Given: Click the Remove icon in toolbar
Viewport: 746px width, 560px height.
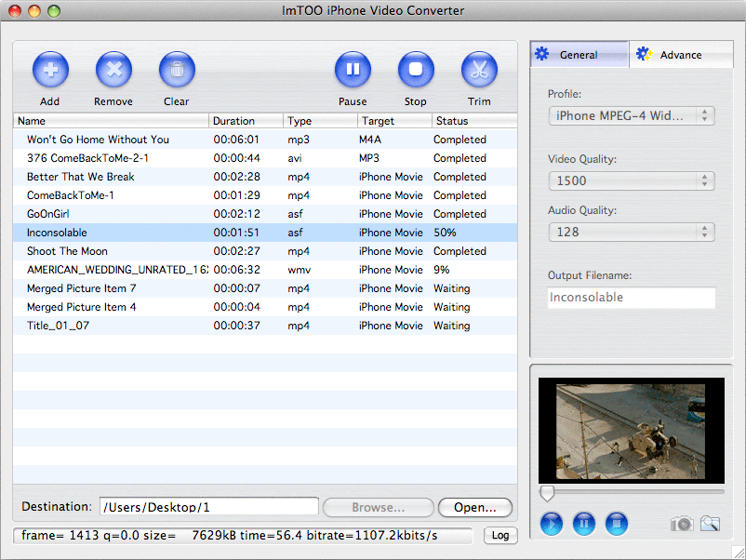Looking at the screenshot, I should [x=113, y=70].
